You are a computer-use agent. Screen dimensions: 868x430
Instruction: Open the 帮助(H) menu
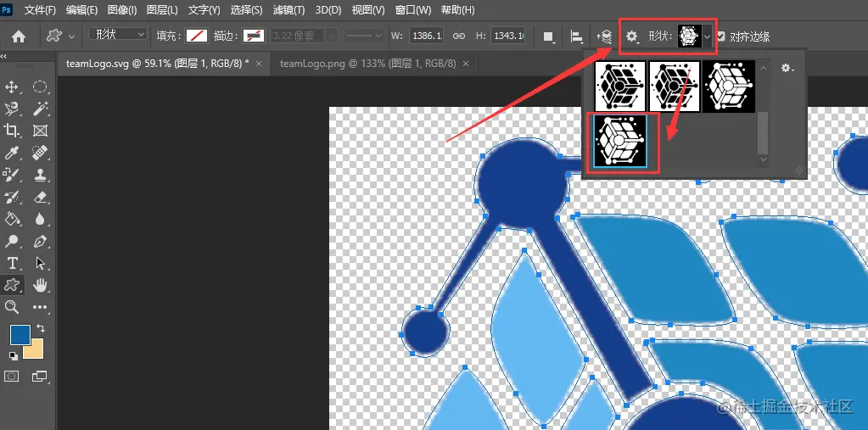click(458, 10)
